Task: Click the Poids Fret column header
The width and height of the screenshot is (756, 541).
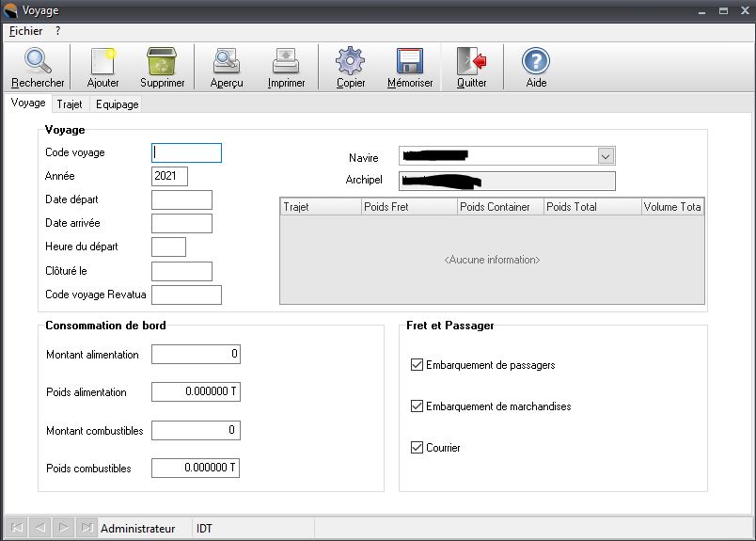Action: click(x=408, y=207)
